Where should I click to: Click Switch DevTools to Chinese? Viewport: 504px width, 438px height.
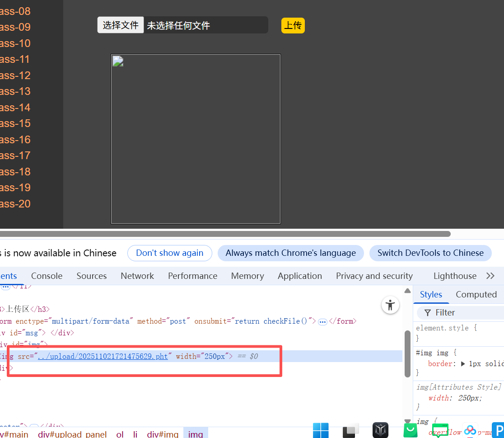[430, 253]
